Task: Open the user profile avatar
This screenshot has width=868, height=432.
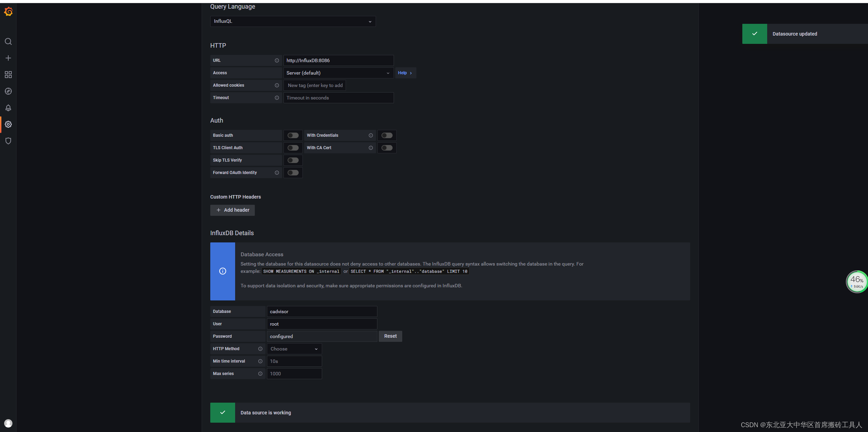Action: (8, 423)
